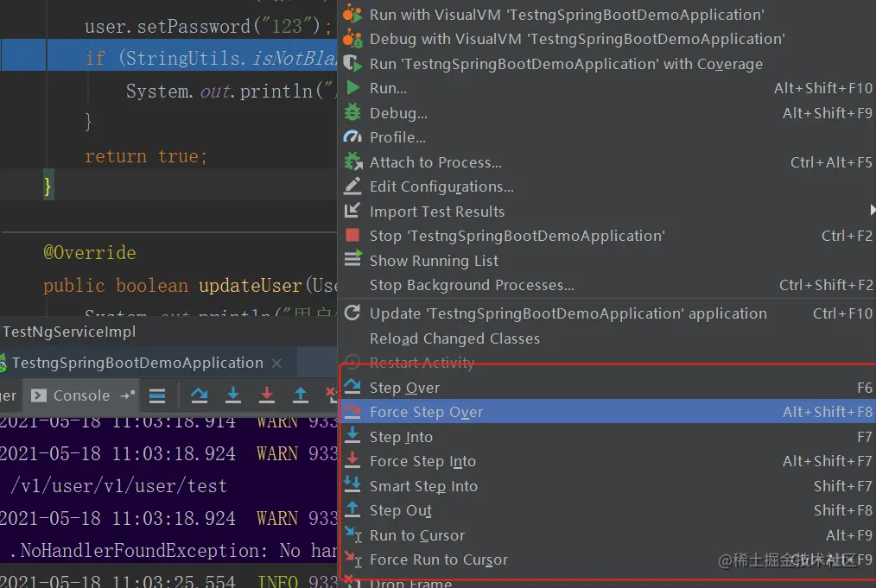
Task: Choose Update 'TestngSpringBootDemoApplication' application
Action: click(606, 313)
